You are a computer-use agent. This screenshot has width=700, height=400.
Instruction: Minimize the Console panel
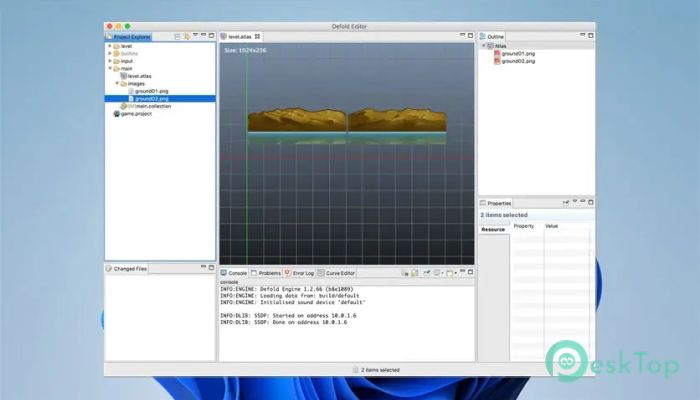click(462, 271)
